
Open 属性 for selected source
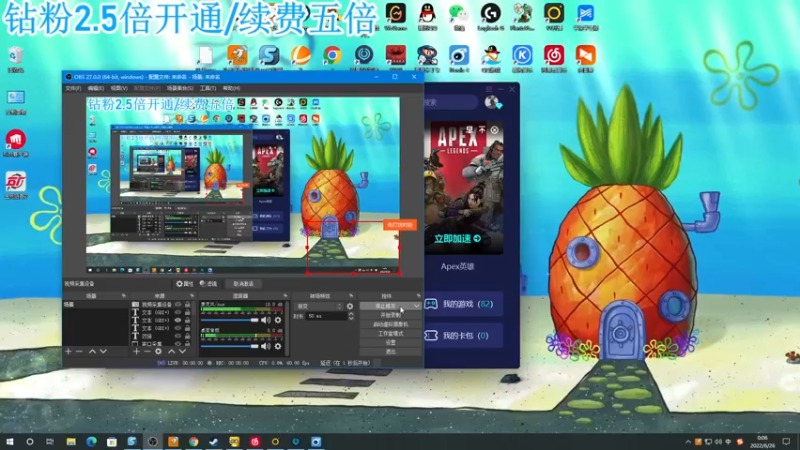coord(185,284)
